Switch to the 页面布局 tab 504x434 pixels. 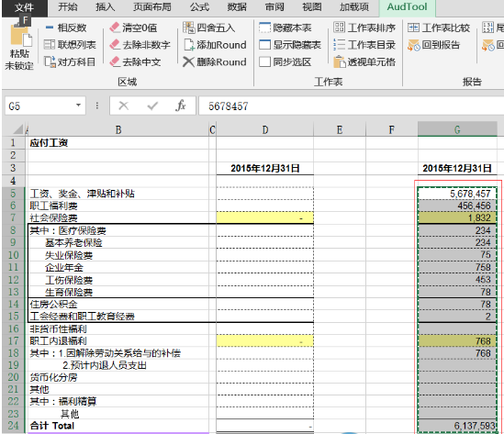coord(152,7)
